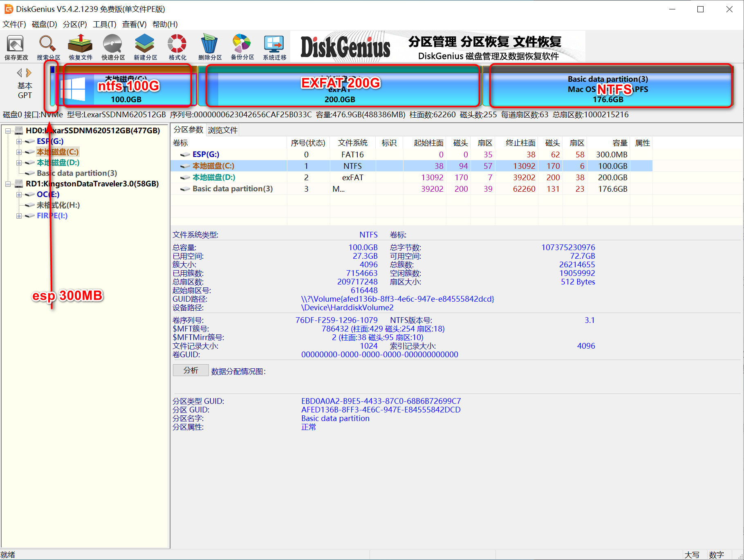
Task: Expand the FIRPE(I:) tree node
Action: [x=19, y=216]
